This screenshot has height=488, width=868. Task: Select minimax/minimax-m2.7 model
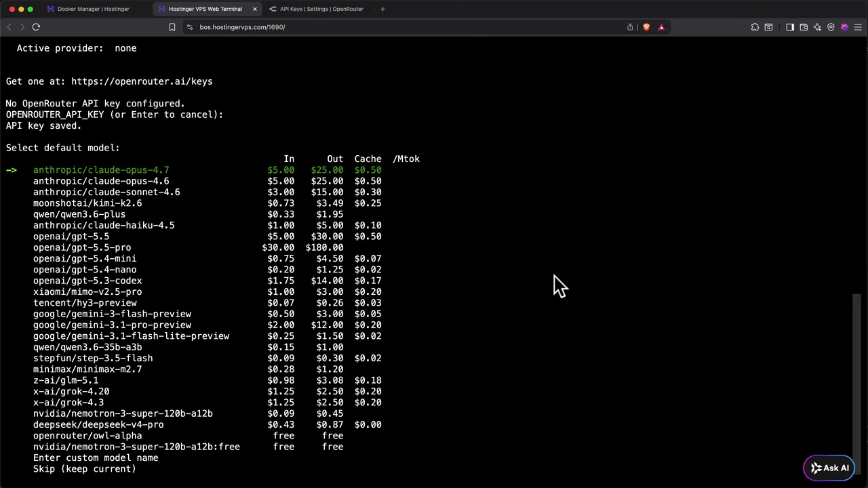pos(87,369)
